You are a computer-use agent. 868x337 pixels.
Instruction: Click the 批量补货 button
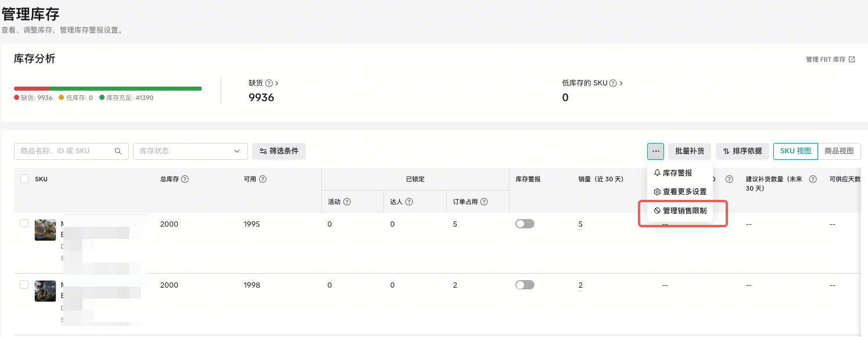[x=689, y=151]
